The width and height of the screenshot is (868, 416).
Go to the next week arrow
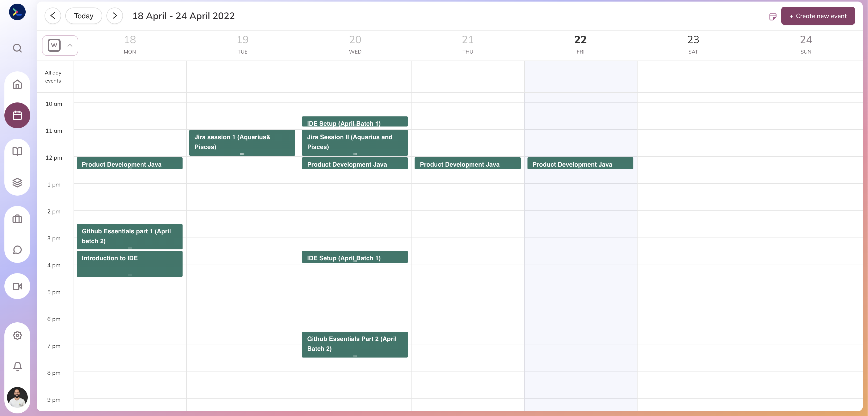click(x=114, y=16)
